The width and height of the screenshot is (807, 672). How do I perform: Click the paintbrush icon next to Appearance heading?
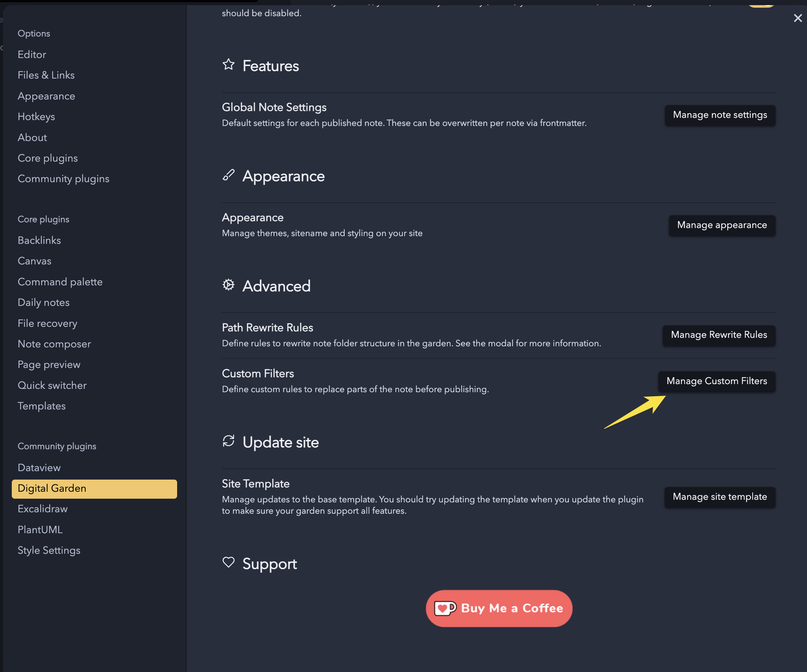pyautogui.click(x=228, y=175)
